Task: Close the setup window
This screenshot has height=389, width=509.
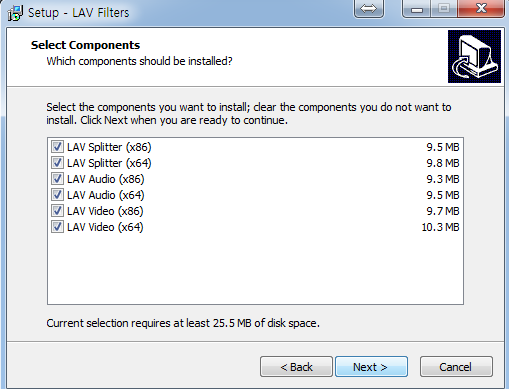Action: (x=481, y=8)
